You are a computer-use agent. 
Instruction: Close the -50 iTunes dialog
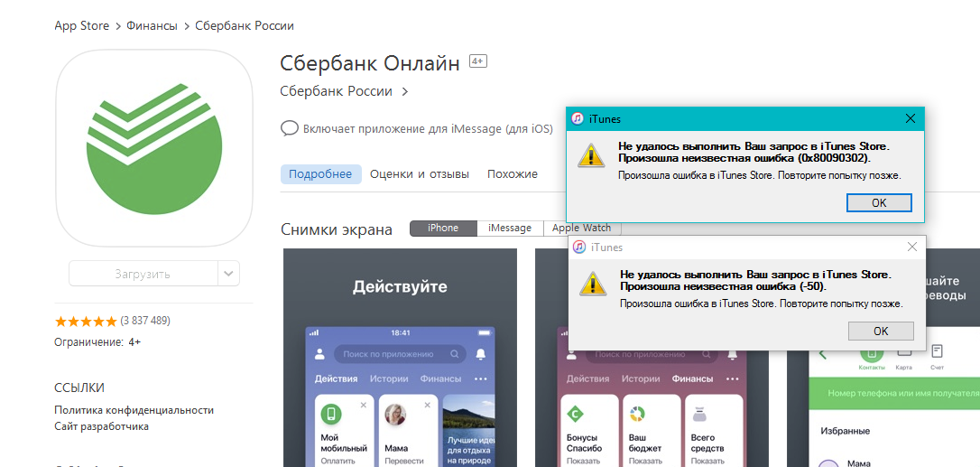click(912, 248)
